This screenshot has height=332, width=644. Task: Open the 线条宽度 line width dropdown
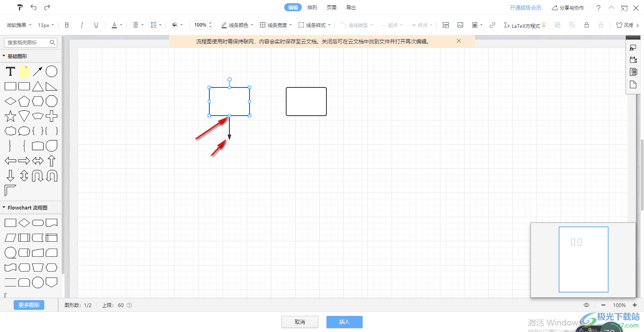(x=276, y=25)
